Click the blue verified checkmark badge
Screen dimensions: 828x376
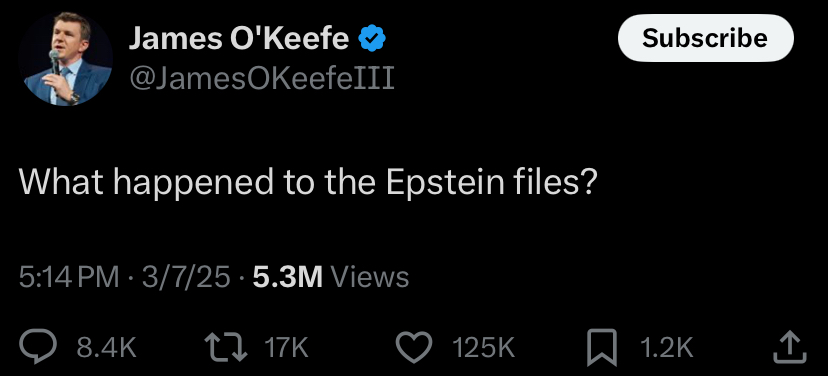pos(372,38)
